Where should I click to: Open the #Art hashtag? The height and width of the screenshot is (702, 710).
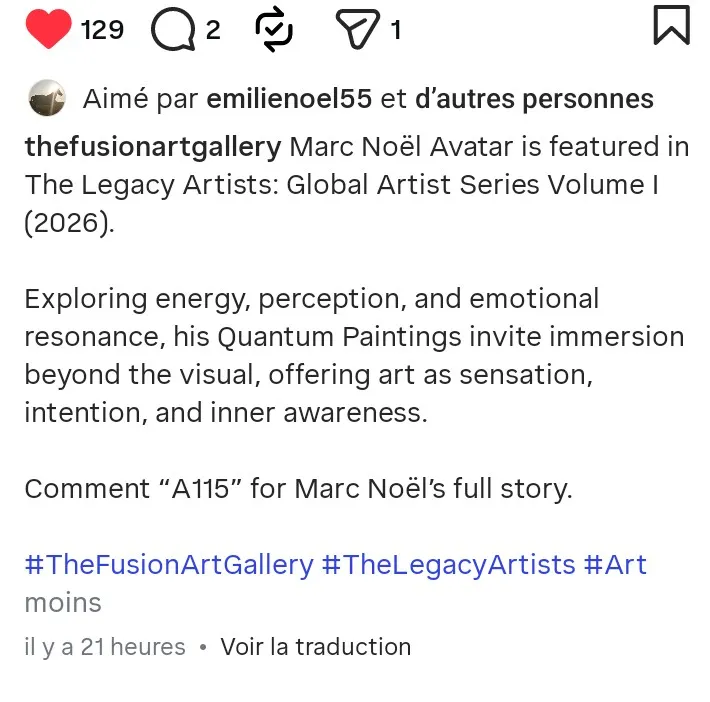coord(615,564)
